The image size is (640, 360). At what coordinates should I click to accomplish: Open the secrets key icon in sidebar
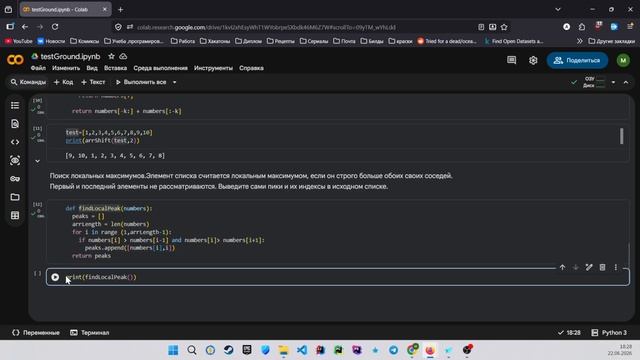[15, 179]
